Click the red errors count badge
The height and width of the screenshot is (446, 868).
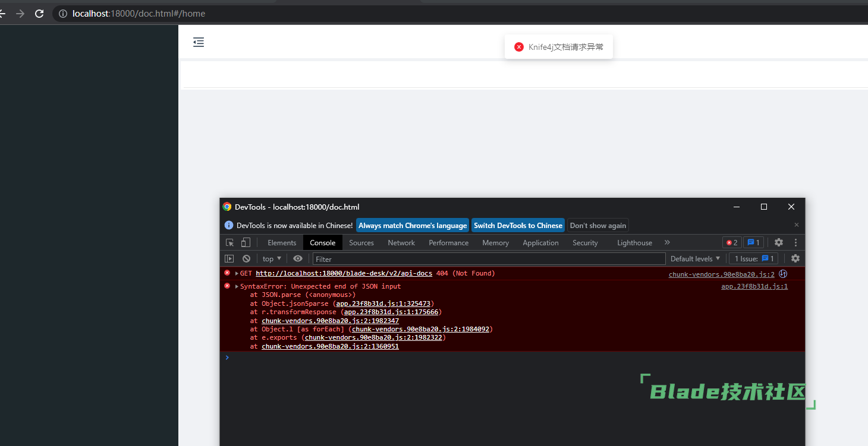732,242
